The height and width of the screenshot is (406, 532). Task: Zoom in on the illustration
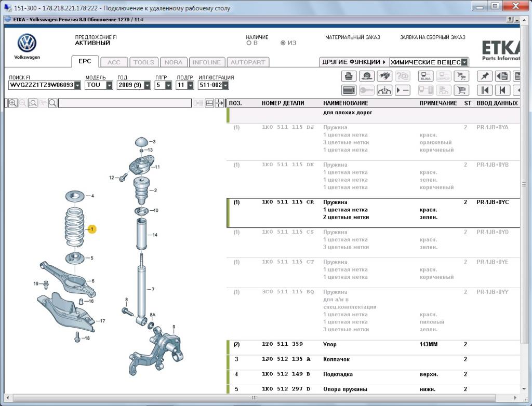pyautogui.click(x=13, y=103)
